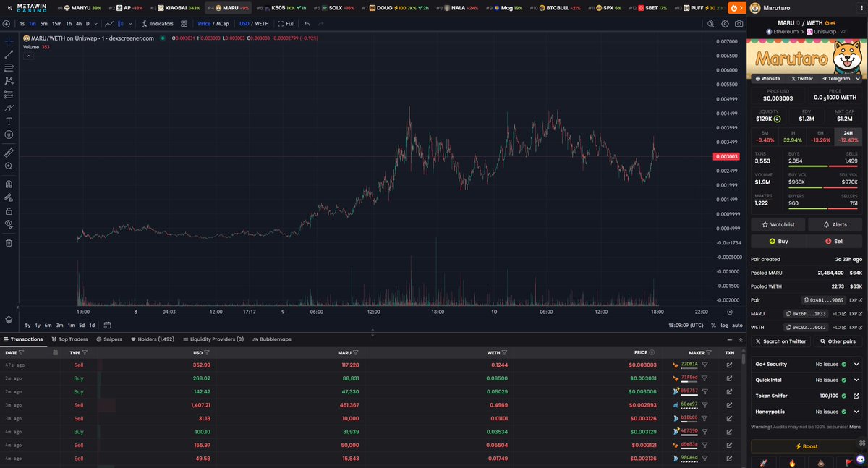This screenshot has height=468, width=868.
Task: Toggle lock all drawings
Action: (9, 210)
